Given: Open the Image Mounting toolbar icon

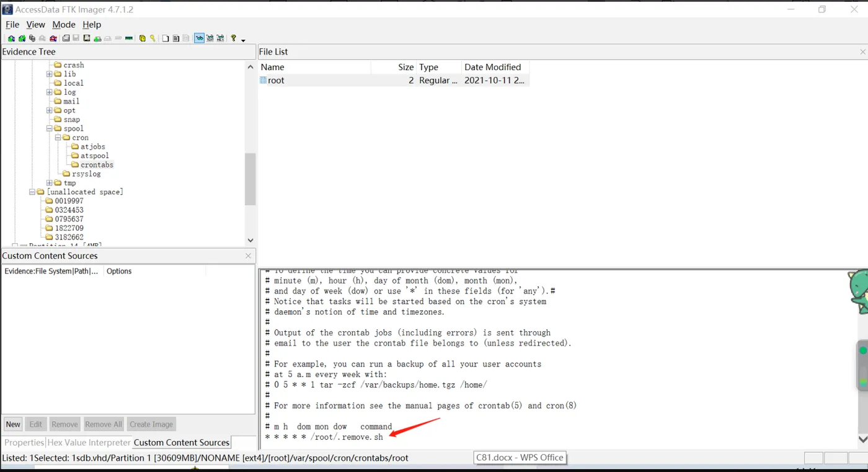Looking at the screenshot, I should 32,38.
